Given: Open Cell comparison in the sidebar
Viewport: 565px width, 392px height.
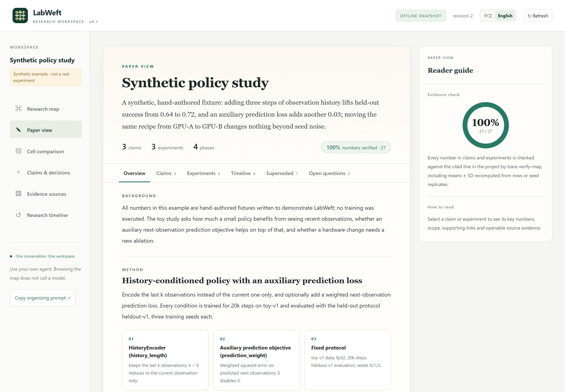Looking at the screenshot, I should point(46,151).
